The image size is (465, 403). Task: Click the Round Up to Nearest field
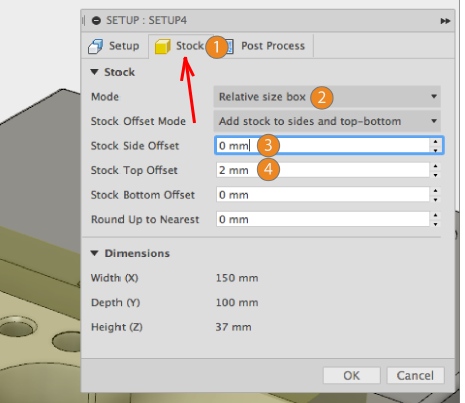coord(322,219)
